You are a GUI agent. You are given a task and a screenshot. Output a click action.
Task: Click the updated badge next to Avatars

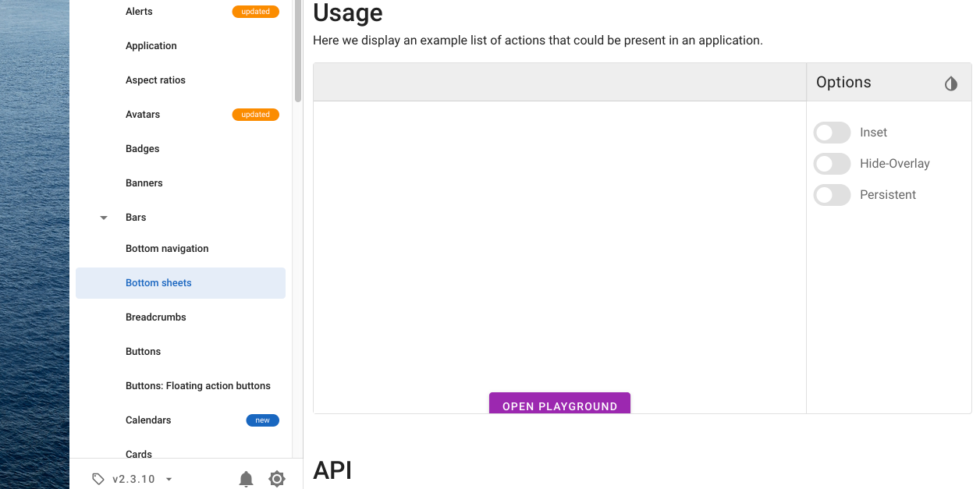click(x=255, y=114)
